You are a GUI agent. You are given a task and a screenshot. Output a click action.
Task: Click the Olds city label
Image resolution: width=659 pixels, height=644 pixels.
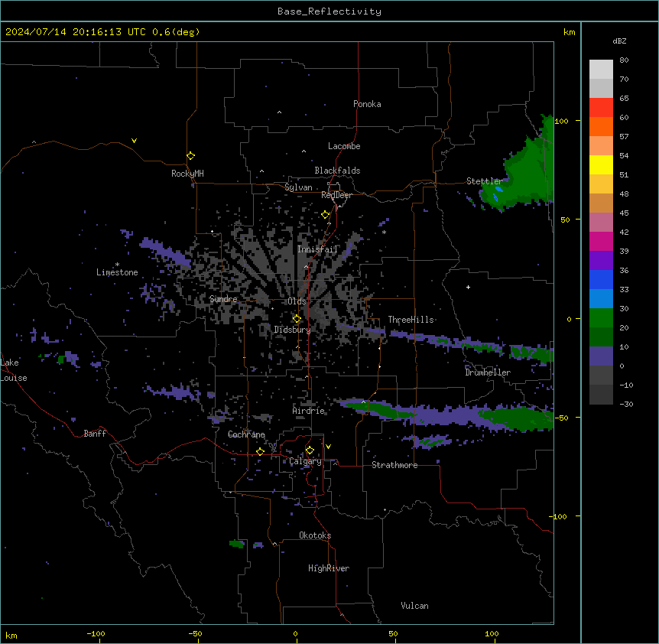click(297, 301)
